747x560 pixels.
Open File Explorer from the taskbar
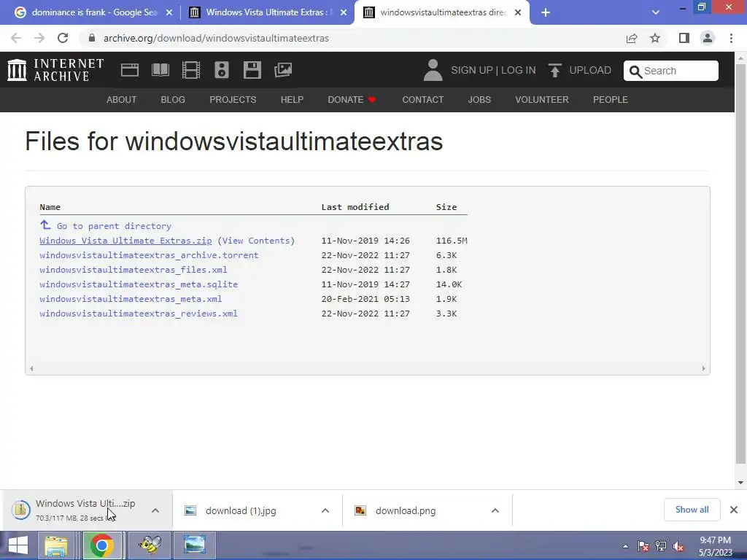coord(56,545)
